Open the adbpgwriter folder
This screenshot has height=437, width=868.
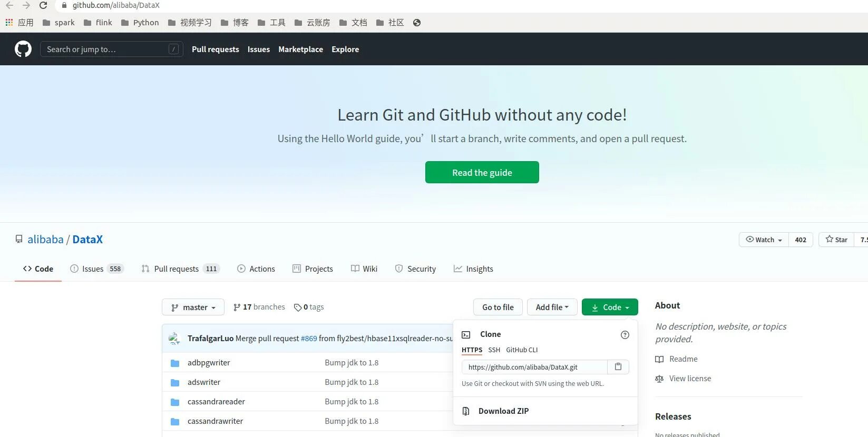209,363
